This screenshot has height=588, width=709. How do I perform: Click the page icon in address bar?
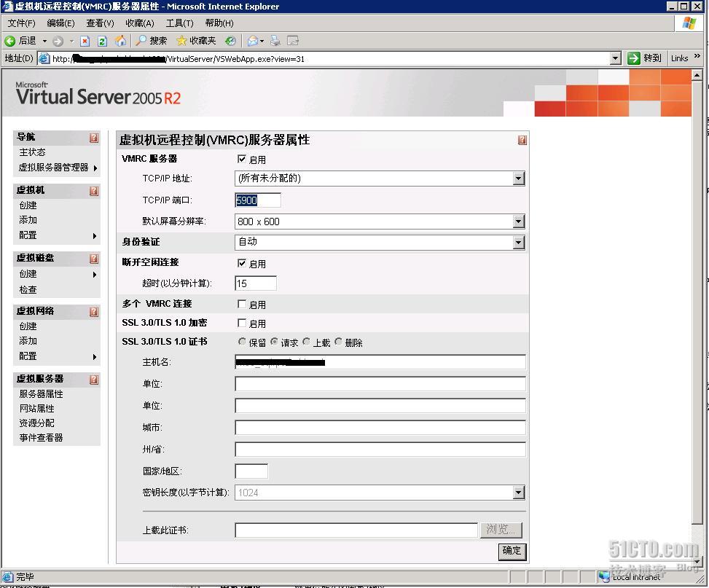click(x=44, y=58)
